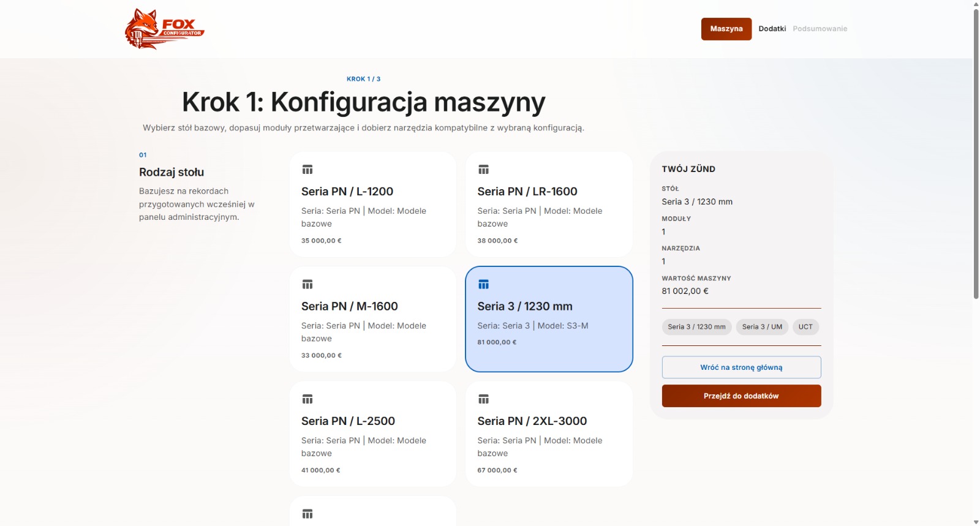Choose the Seria PN / LR-1600 table title

click(x=527, y=192)
